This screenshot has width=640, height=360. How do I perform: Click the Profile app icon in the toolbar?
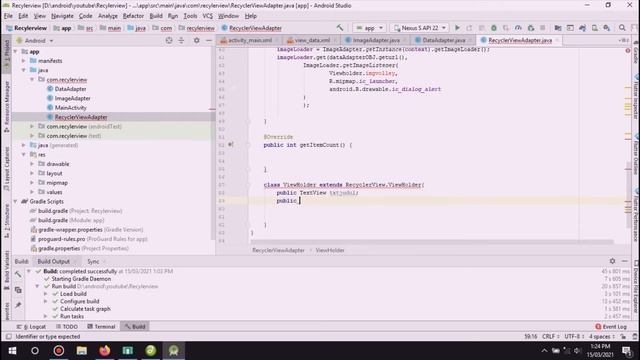[x=518, y=28]
